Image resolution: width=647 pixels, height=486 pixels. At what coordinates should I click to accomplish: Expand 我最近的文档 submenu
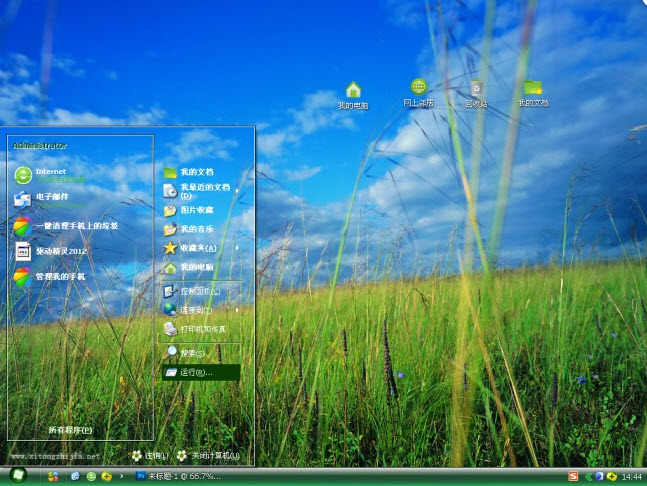coord(203,190)
